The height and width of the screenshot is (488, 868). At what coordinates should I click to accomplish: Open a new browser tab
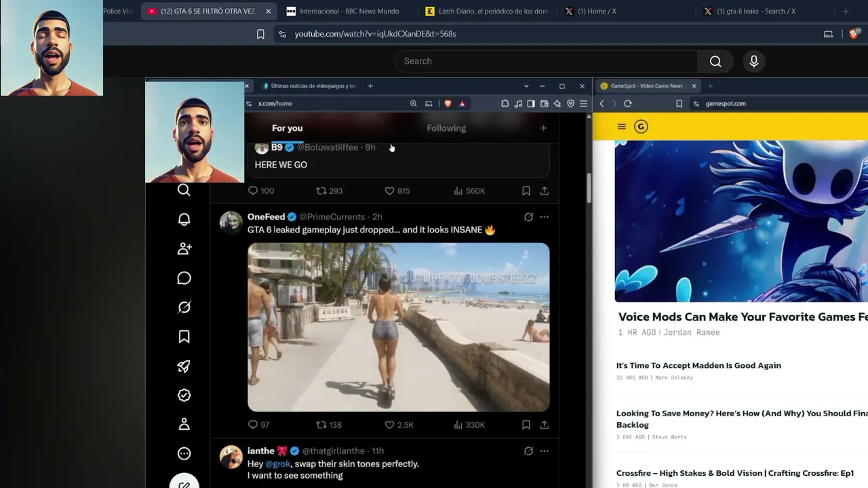click(x=846, y=11)
